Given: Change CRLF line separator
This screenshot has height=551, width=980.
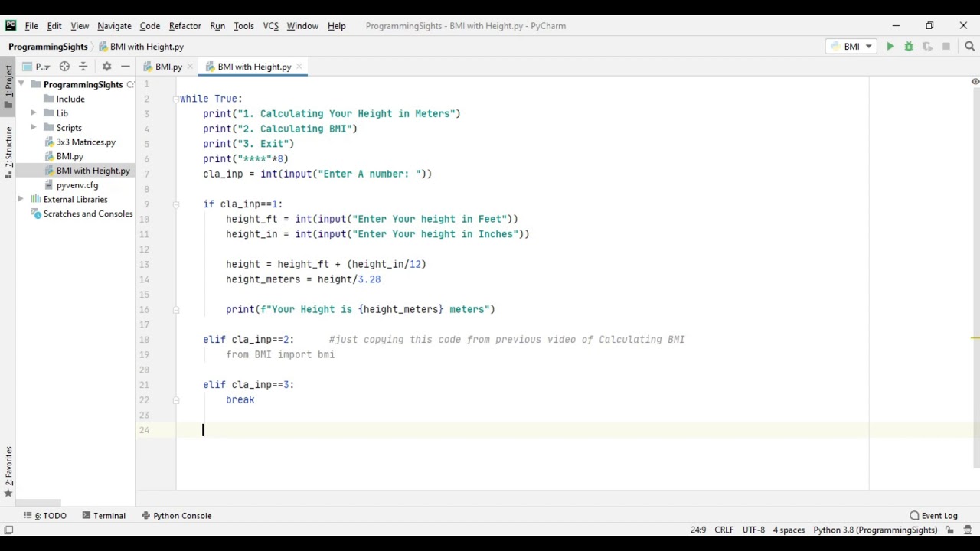Looking at the screenshot, I should [x=724, y=530].
